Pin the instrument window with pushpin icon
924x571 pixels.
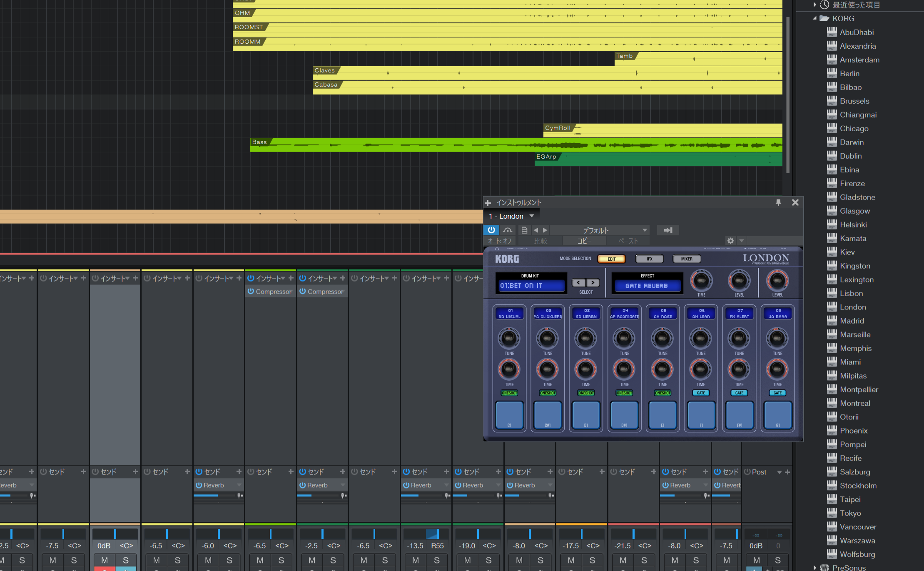pyautogui.click(x=778, y=202)
